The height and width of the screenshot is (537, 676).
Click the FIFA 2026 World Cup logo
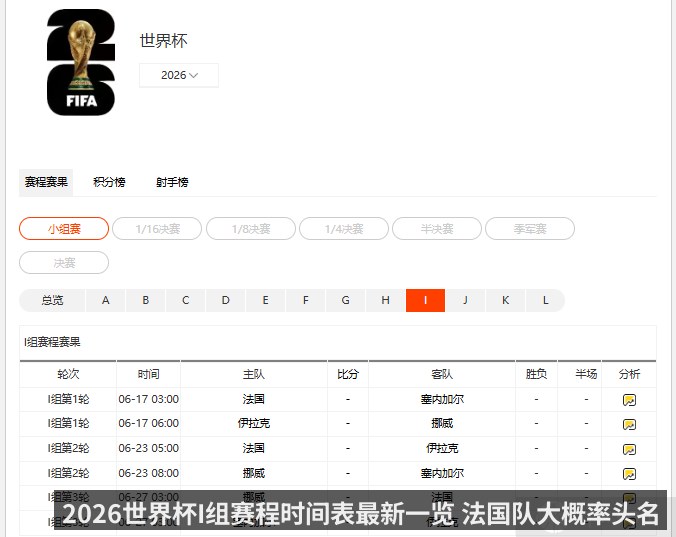[x=81, y=62]
